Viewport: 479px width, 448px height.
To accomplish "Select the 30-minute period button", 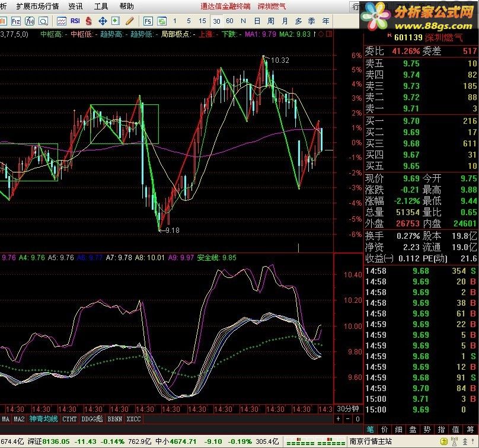I will click(216, 21).
